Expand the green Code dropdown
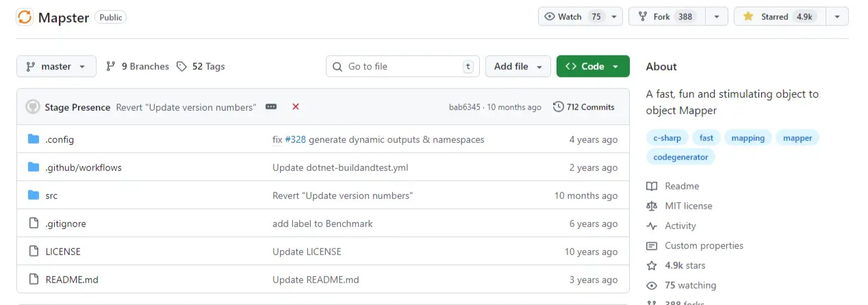 click(592, 66)
